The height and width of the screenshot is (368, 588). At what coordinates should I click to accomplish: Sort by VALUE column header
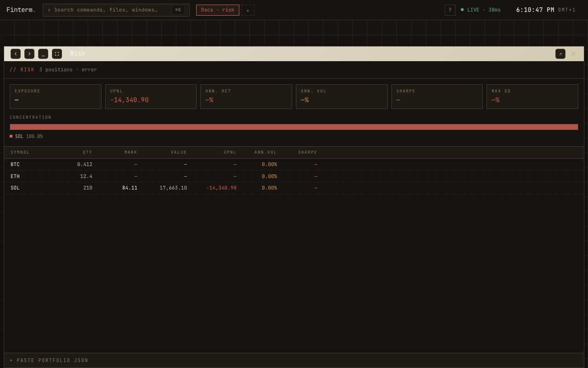pos(179,153)
